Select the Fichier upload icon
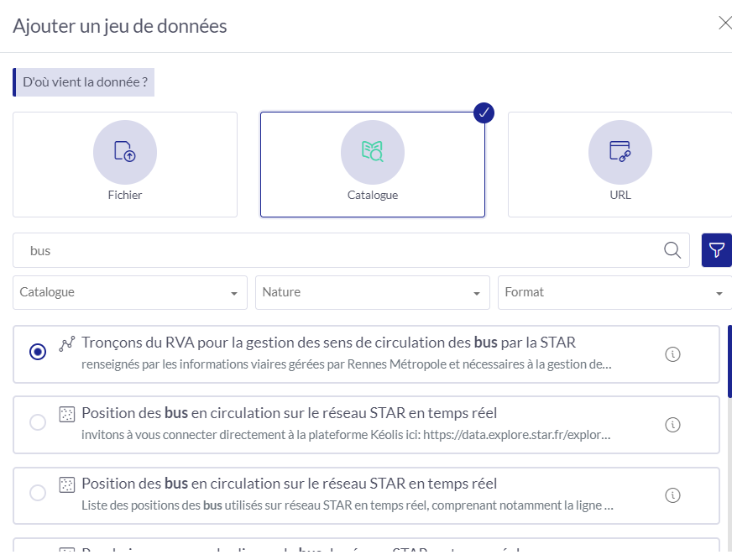Screen dimensions: 732x560 point(124,152)
